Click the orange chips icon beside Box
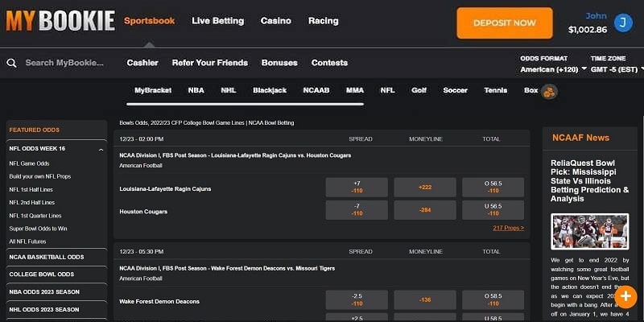The width and height of the screenshot is (644, 322). click(549, 92)
